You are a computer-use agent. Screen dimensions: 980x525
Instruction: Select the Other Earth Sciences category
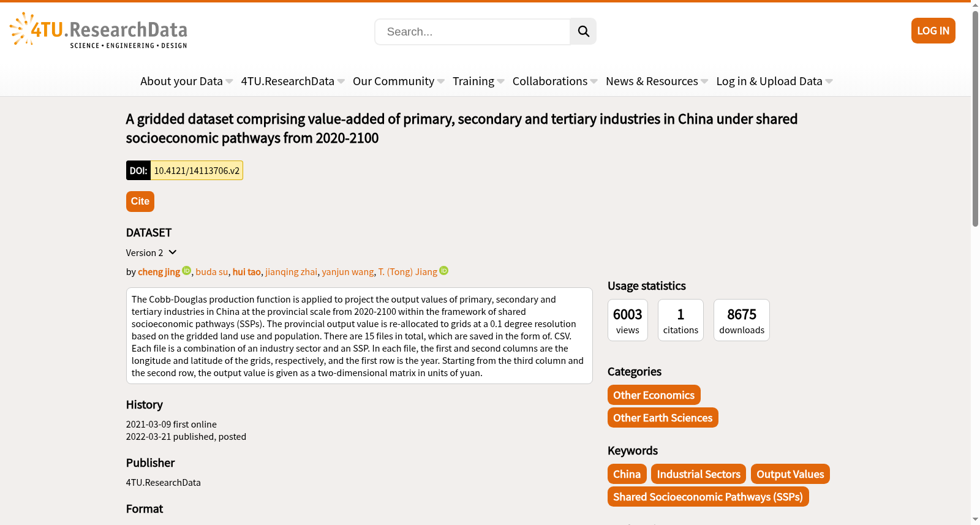(x=663, y=418)
